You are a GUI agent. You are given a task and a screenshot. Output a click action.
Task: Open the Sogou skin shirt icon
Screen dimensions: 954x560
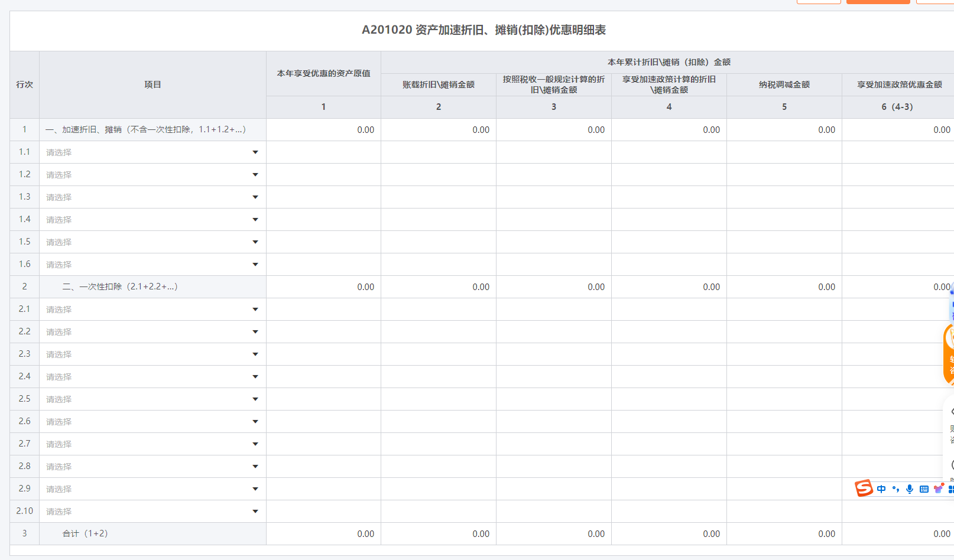938,489
